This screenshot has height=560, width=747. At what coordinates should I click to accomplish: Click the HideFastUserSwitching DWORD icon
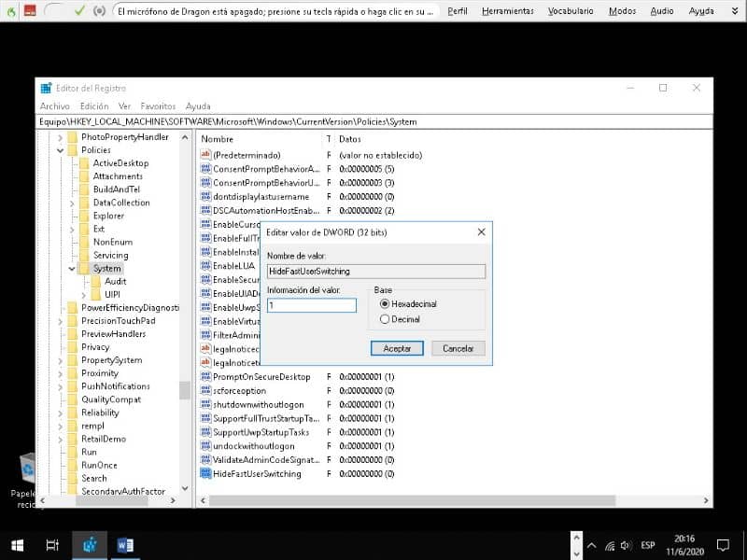(x=205, y=473)
